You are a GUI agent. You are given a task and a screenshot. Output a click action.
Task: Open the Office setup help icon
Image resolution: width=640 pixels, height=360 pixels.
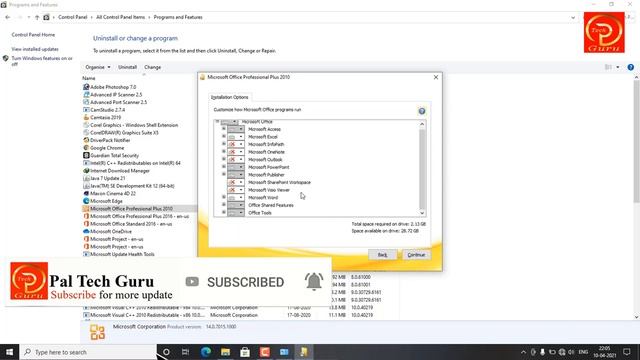coord(422,111)
